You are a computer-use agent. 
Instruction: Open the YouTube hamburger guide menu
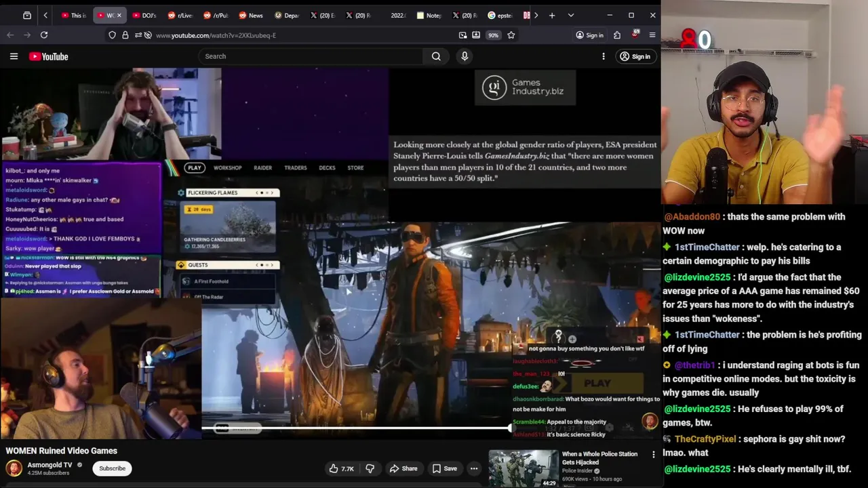pyautogui.click(x=14, y=56)
